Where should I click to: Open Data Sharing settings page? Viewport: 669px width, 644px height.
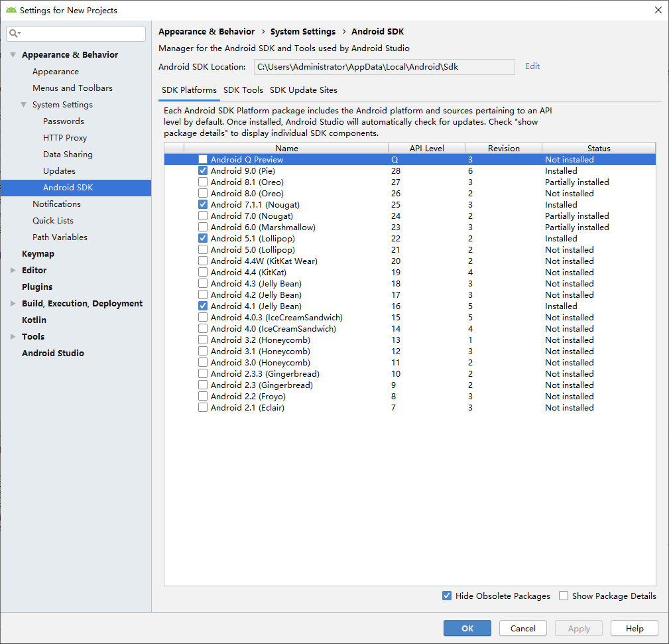click(68, 154)
